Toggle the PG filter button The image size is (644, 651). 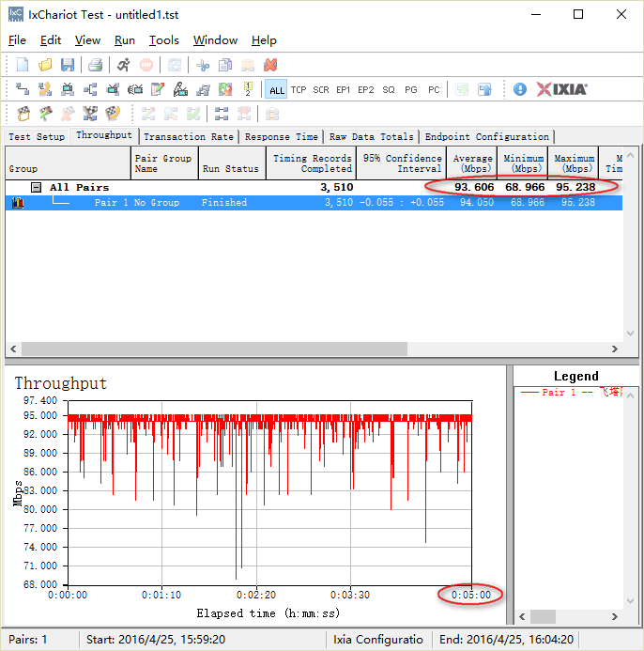[x=411, y=89]
